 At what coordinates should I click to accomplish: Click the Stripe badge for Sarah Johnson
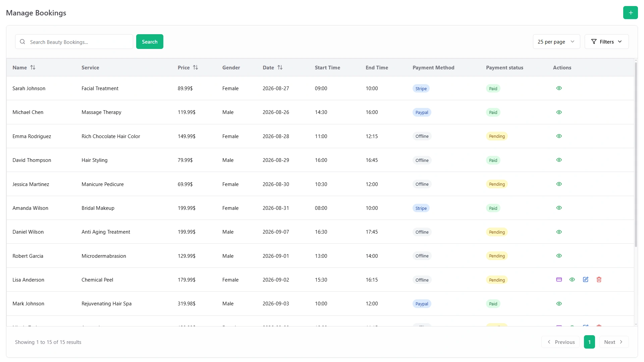421,88
